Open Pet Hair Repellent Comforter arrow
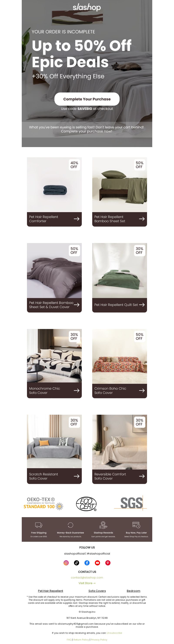174x644 pixels. pos(77,219)
